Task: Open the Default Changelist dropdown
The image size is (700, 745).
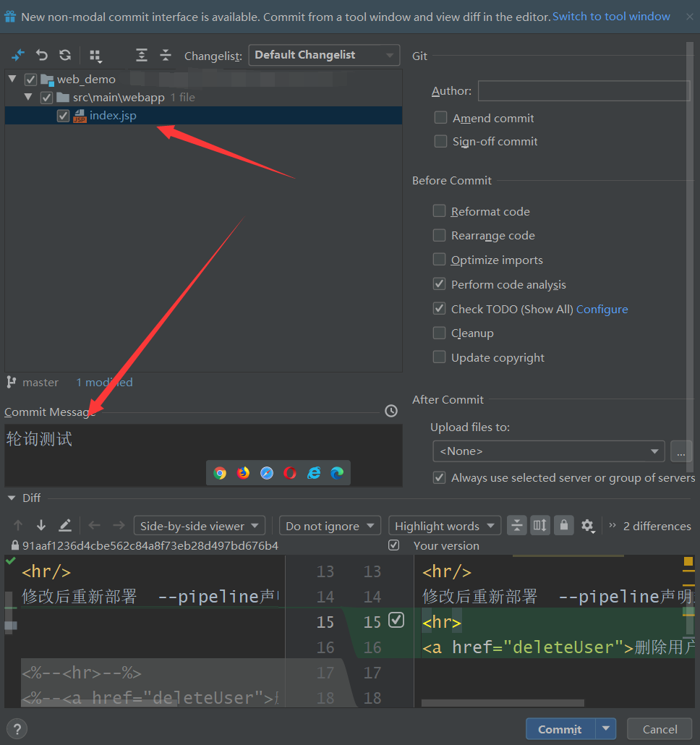Action: coord(325,55)
